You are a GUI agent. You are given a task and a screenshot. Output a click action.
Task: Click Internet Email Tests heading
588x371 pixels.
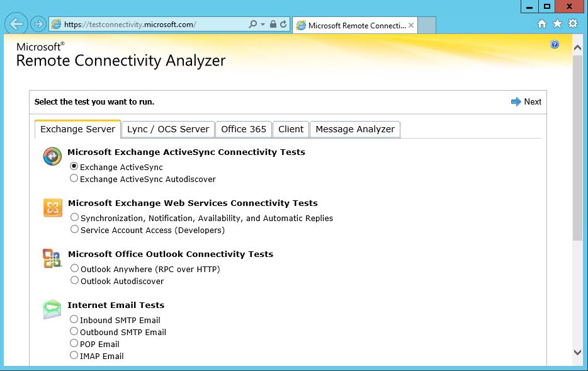(x=116, y=305)
